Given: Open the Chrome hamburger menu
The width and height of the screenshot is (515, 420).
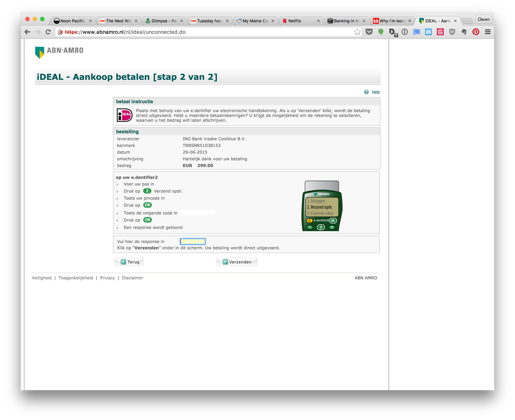Looking at the screenshot, I should click(487, 32).
